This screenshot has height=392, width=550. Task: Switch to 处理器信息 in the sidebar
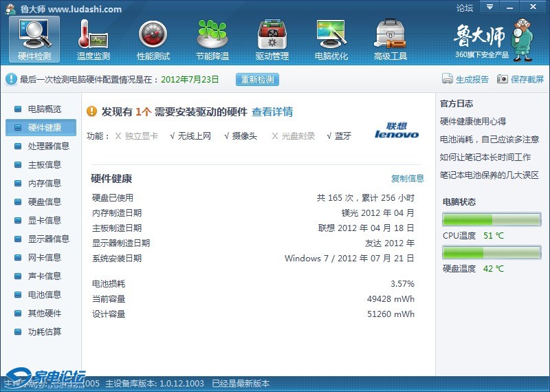48,146
